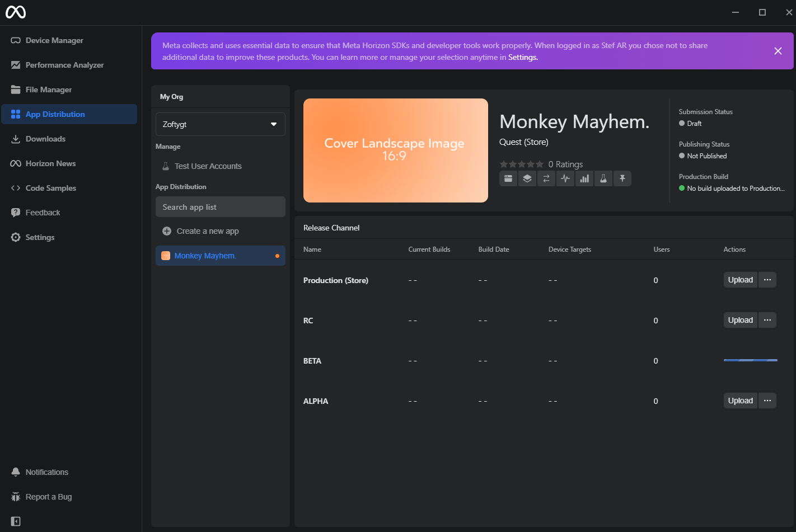Click the five-star rating row
The height and width of the screenshot is (532, 796).
point(521,164)
